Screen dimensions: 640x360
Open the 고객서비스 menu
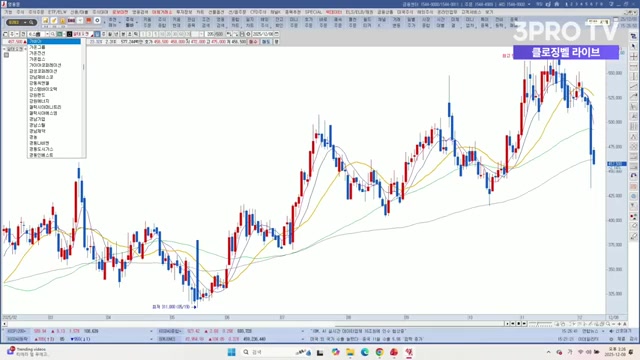[x=471, y=12]
